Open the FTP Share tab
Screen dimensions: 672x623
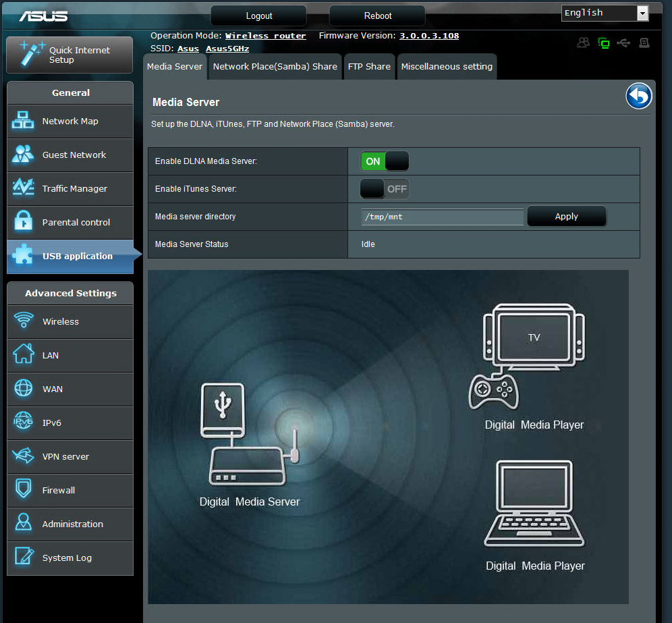point(369,66)
